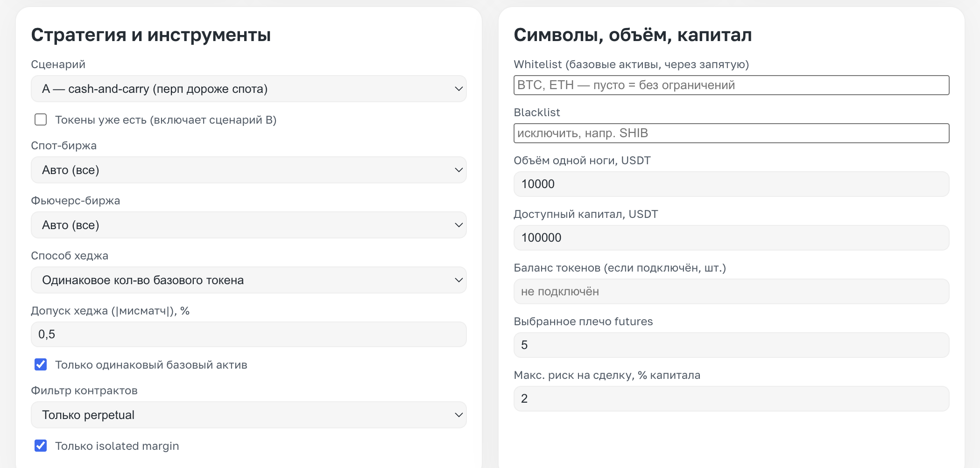
Task: Click the 'Макс. риск на сделку' field
Action: click(731, 398)
